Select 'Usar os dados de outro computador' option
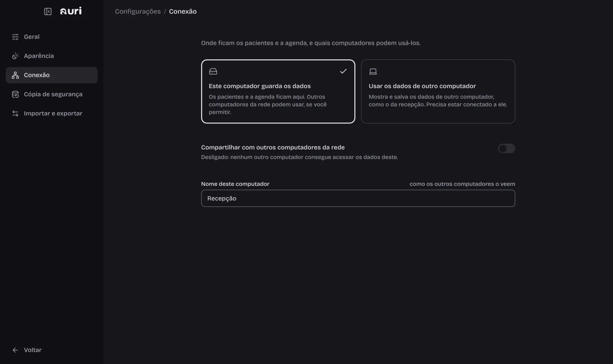Image resolution: width=613 pixels, height=364 pixels. click(x=438, y=91)
